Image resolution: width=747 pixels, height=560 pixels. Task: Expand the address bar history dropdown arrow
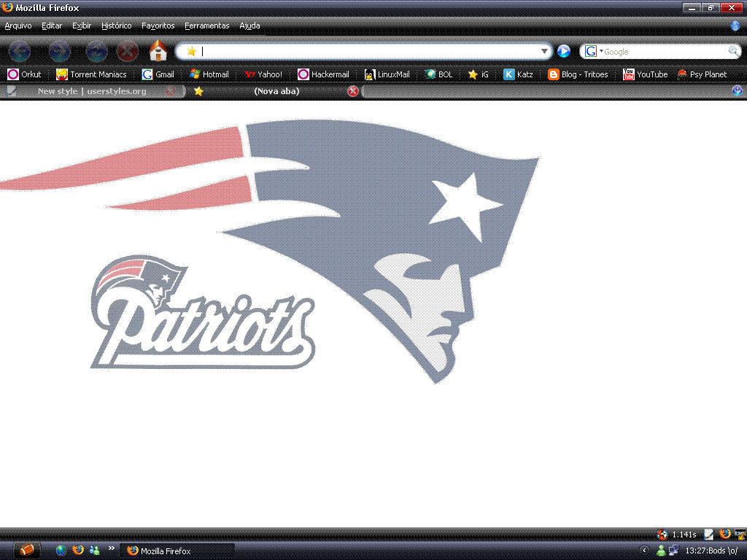(x=544, y=51)
